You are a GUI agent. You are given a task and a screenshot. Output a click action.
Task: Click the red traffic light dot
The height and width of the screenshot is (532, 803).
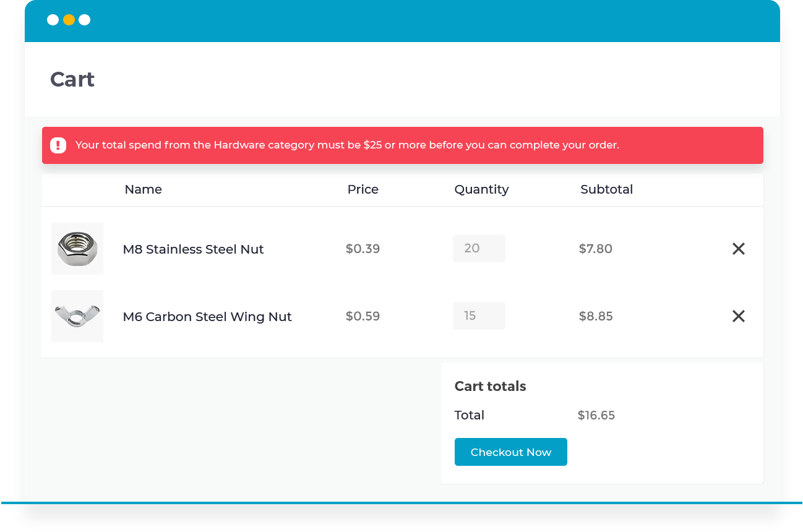click(53, 20)
